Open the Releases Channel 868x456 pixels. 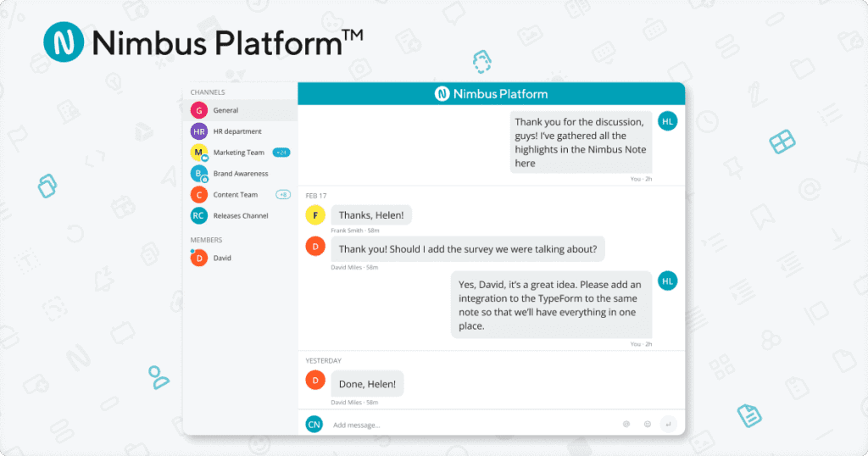[240, 215]
